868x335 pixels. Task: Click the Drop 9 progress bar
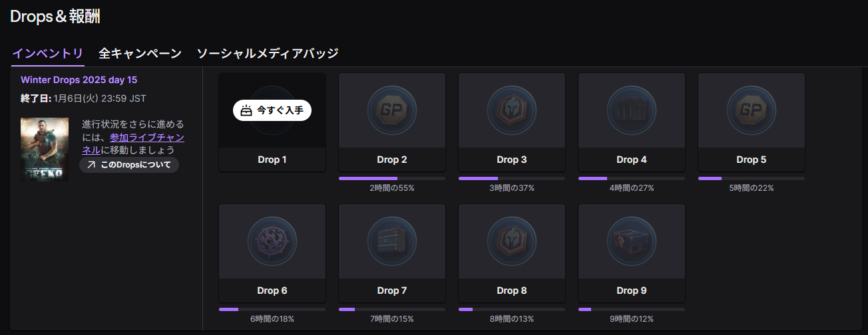(x=631, y=309)
